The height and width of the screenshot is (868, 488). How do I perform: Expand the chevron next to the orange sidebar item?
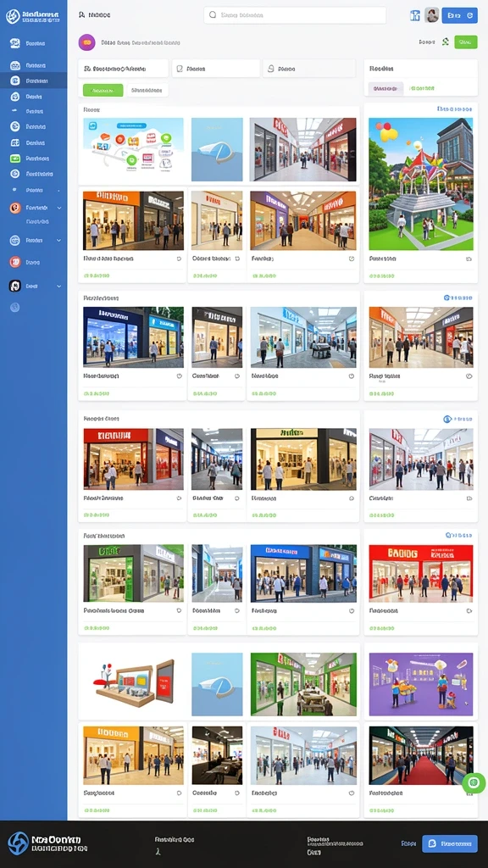pyautogui.click(x=59, y=208)
